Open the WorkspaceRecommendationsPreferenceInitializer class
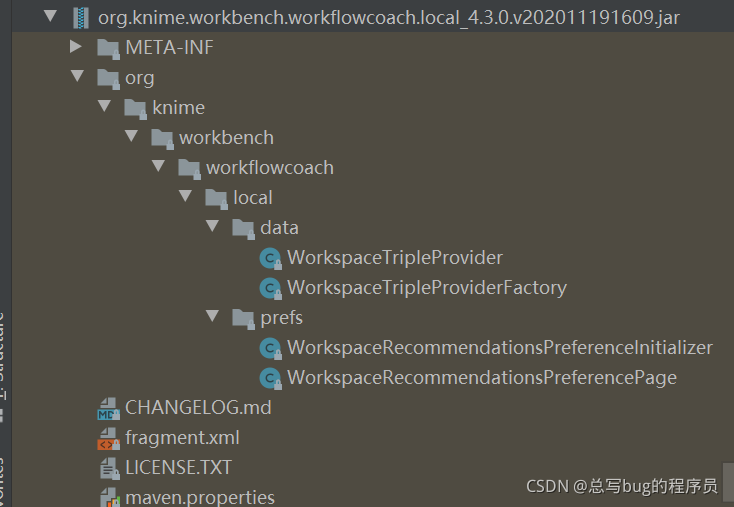This screenshot has height=507, width=734. 499,348
